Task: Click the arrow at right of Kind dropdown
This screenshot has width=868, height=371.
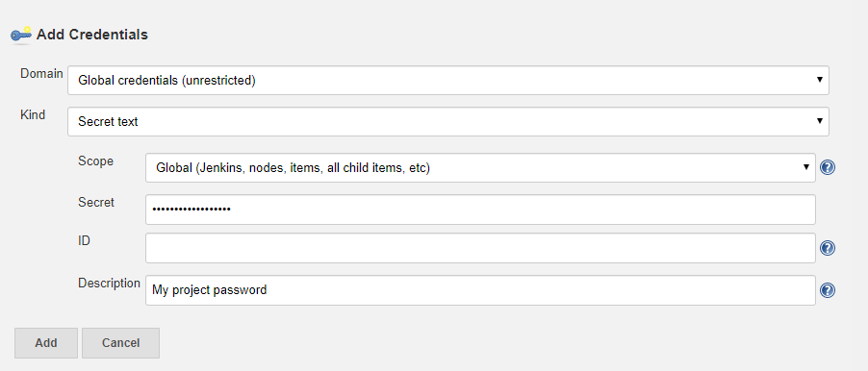Action: click(820, 121)
